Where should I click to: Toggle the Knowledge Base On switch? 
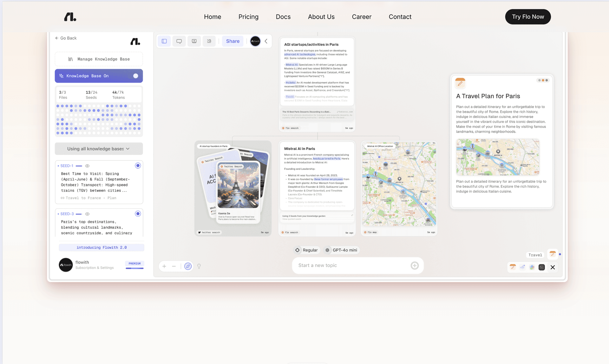tap(136, 76)
